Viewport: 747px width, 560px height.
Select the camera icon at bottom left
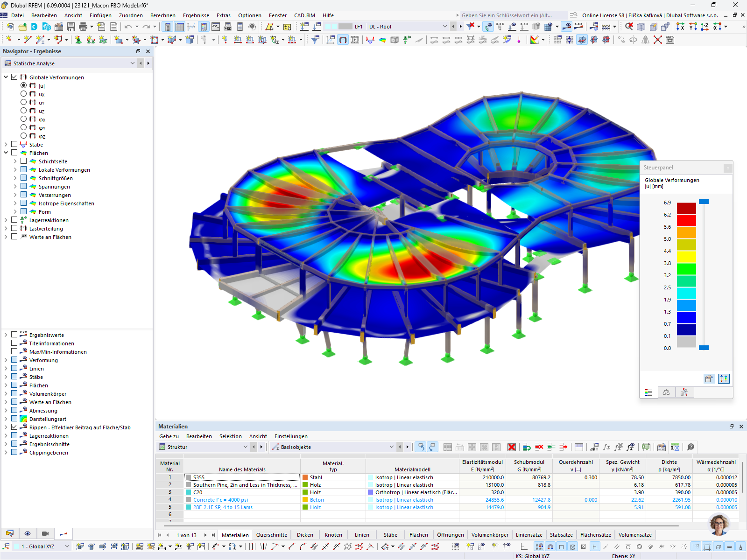(45, 533)
